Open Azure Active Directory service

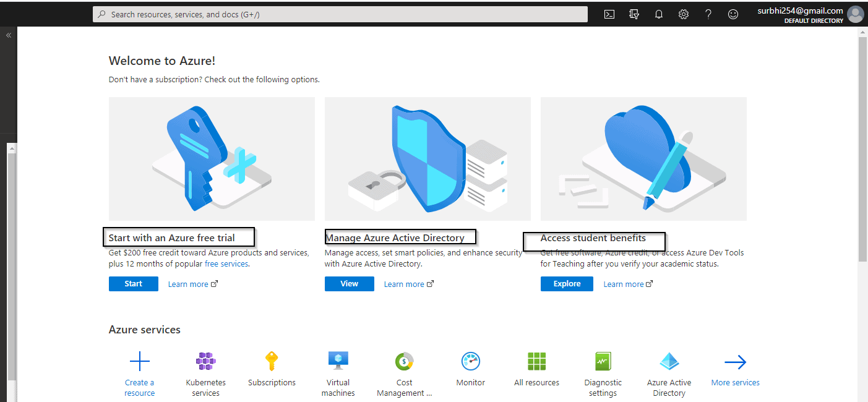[x=669, y=361]
